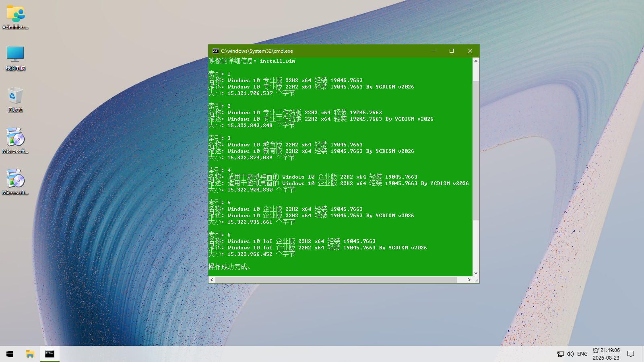Open the taskbar clock showing 21:49:06

click(606, 354)
